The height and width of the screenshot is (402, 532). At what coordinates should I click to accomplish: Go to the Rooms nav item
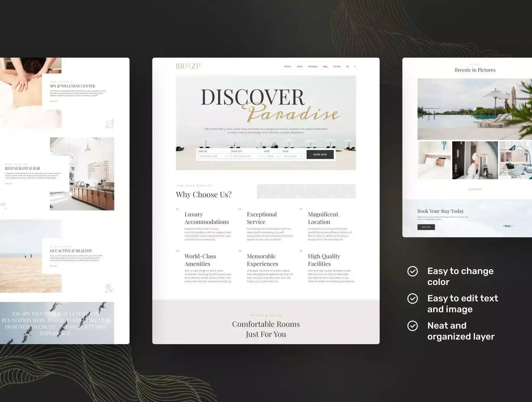click(x=288, y=67)
